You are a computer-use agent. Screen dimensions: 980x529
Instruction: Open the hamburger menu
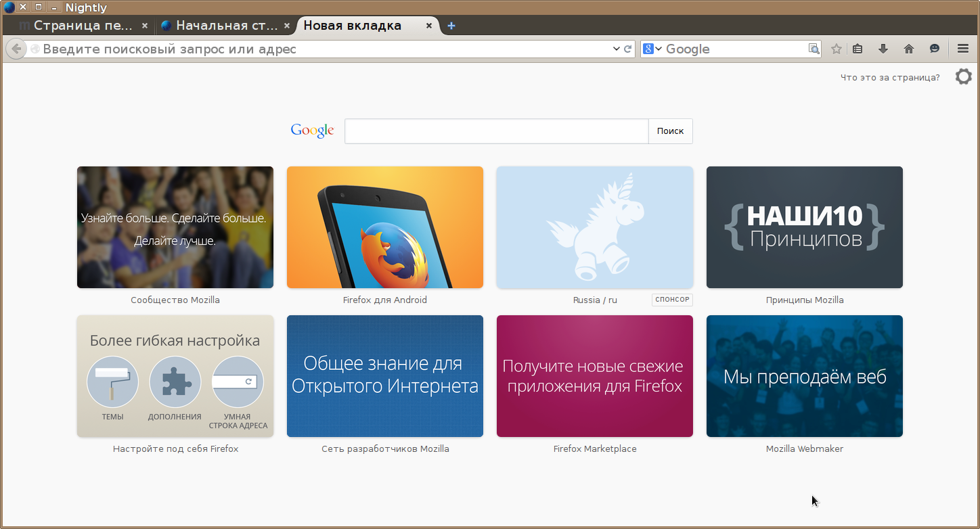click(963, 49)
